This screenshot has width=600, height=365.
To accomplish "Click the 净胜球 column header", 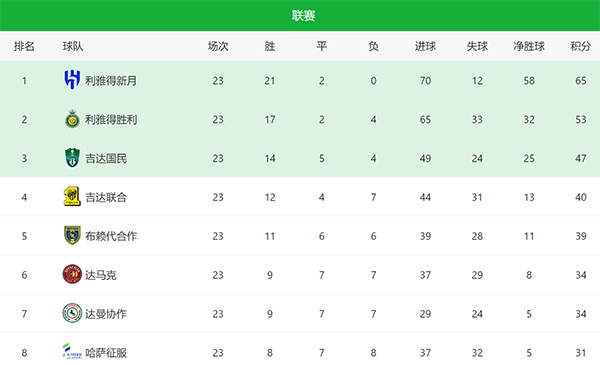I will pyautogui.click(x=529, y=46).
